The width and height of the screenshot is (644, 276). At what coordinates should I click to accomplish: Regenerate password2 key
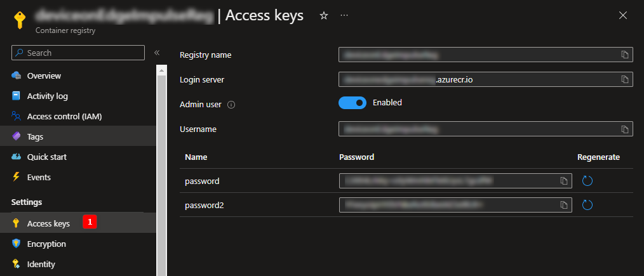[x=587, y=205]
